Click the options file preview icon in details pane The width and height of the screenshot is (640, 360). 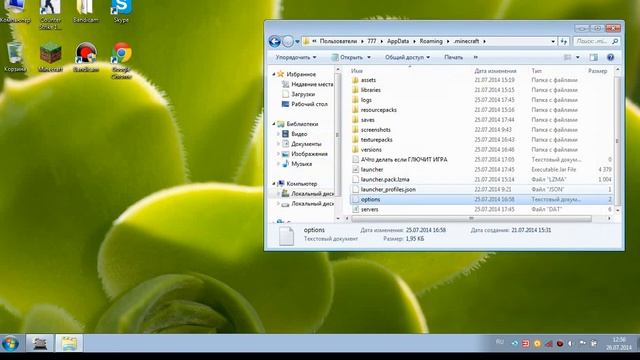click(x=286, y=236)
